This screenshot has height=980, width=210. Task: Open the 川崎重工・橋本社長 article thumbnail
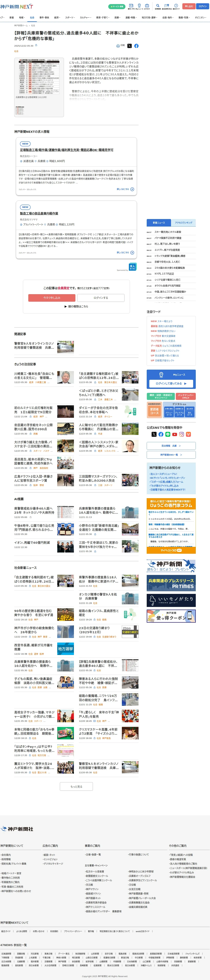tap(66, 377)
